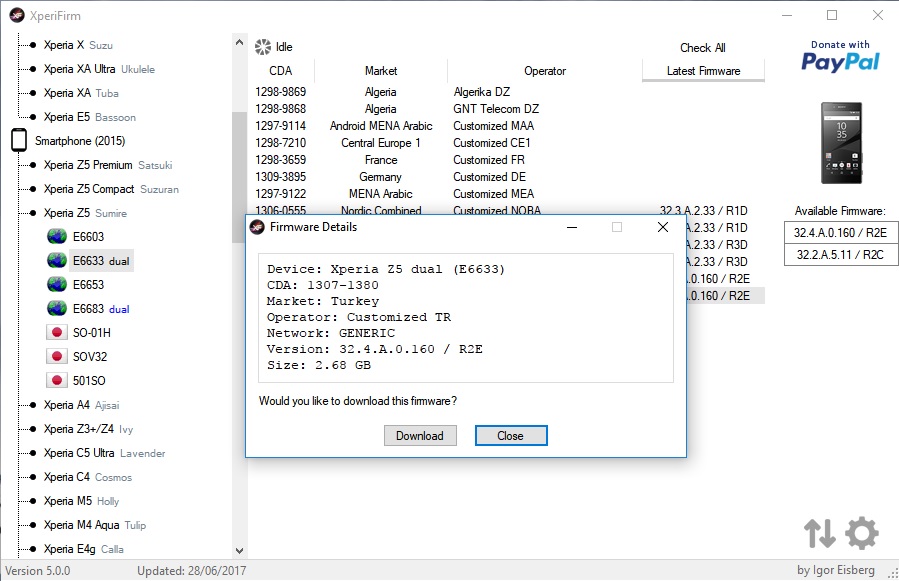Image resolution: width=899 pixels, height=581 pixels.
Task: Select Xperia Z5 Premium Satsuki
Action: 108,165
